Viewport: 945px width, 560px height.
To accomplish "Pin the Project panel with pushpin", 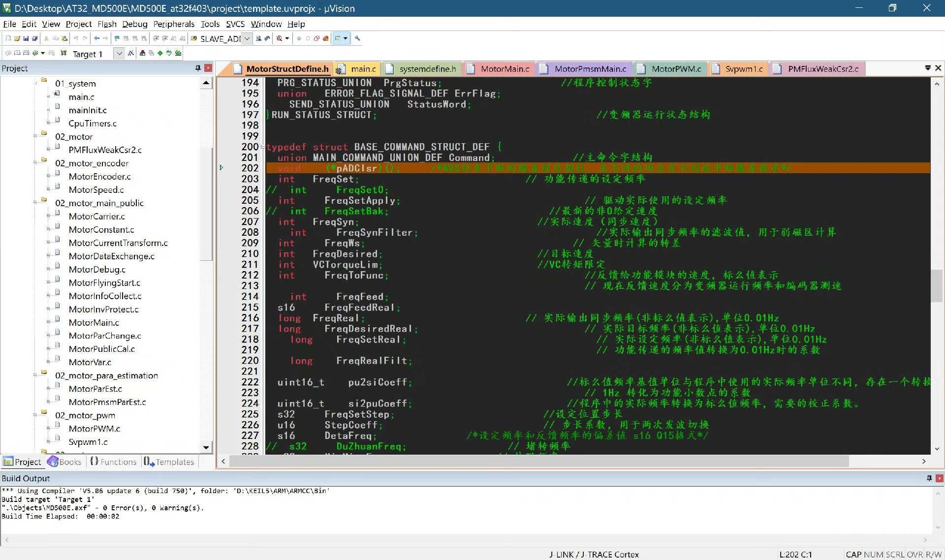I will (198, 68).
